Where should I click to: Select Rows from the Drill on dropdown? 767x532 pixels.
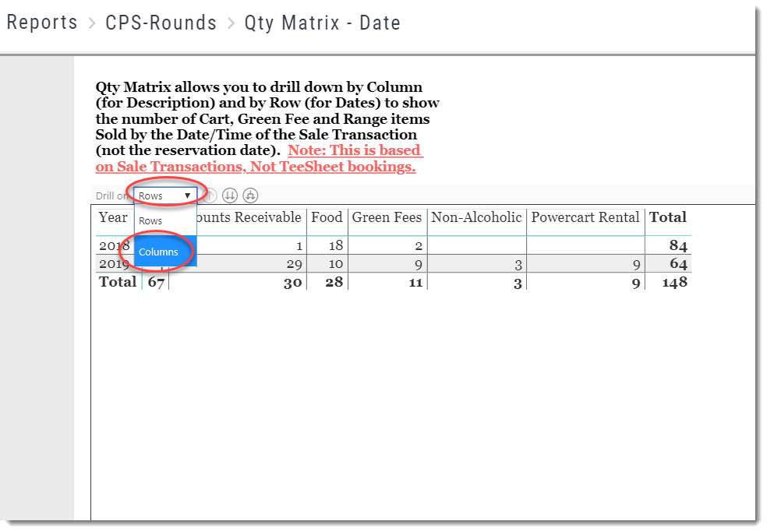click(153, 220)
